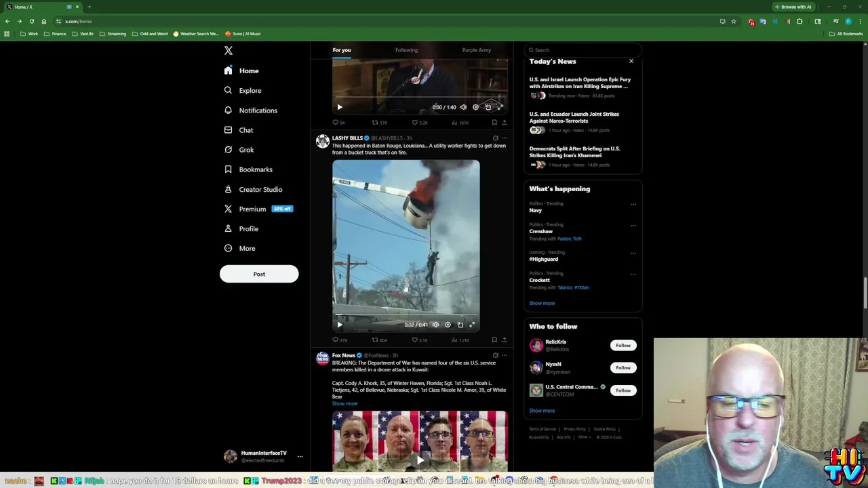Open Grok actions on LASHY BILLS post

point(495,138)
